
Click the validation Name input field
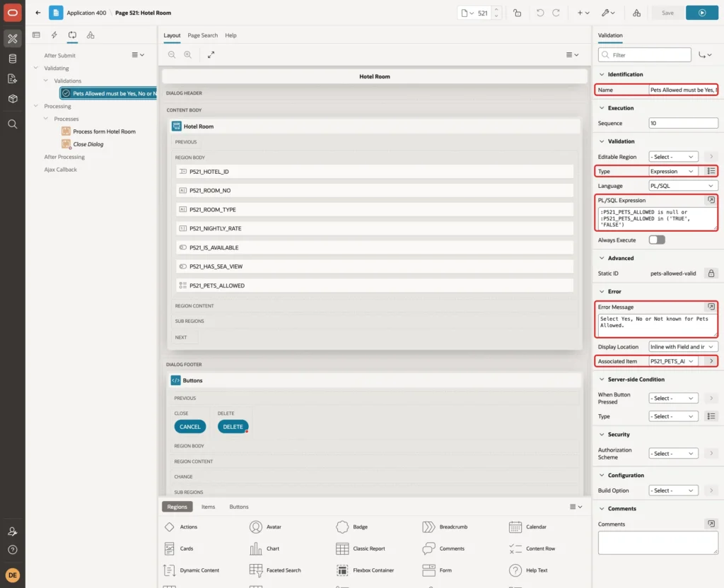(684, 90)
